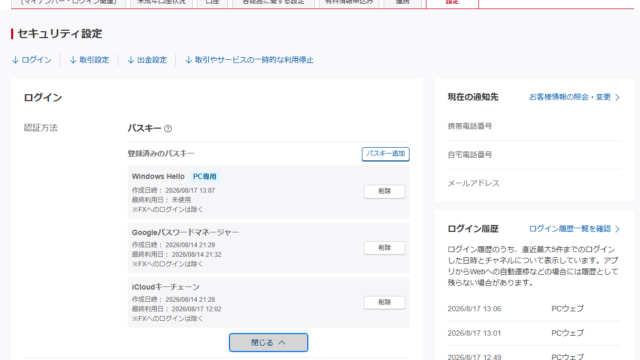This screenshot has height=360, width=640.
Task: Click the 自宅電話番号 row
Action: [534, 155]
